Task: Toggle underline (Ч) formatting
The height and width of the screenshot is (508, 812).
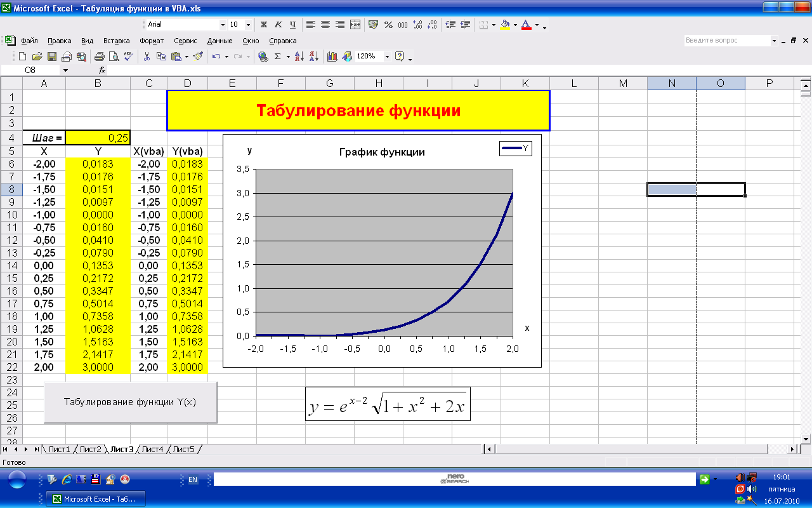Action: click(293, 25)
